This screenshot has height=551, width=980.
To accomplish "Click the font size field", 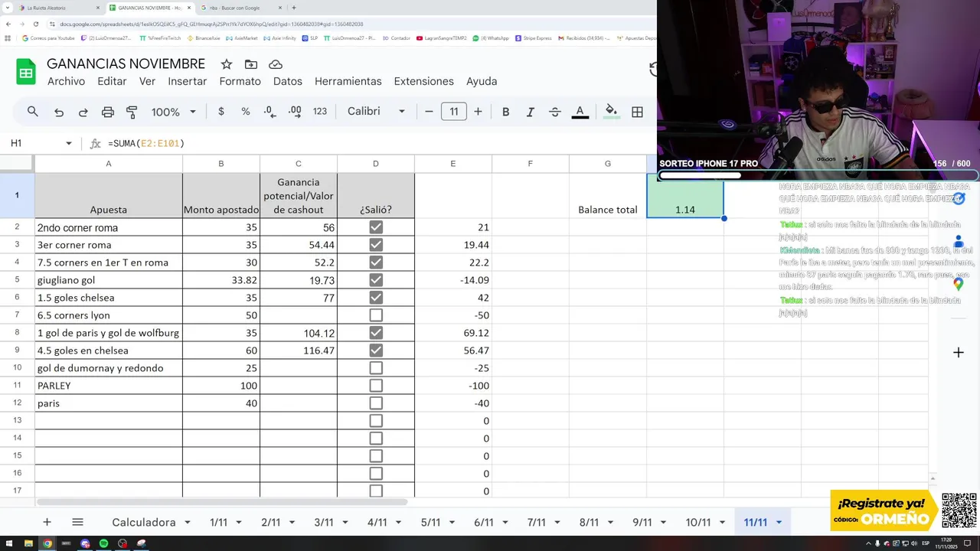I will pyautogui.click(x=454, y=112).
